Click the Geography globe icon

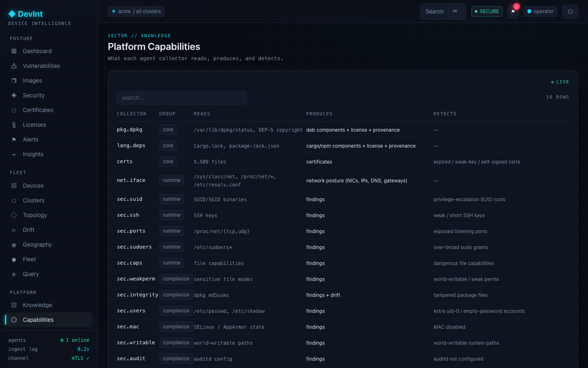(14, 245)
